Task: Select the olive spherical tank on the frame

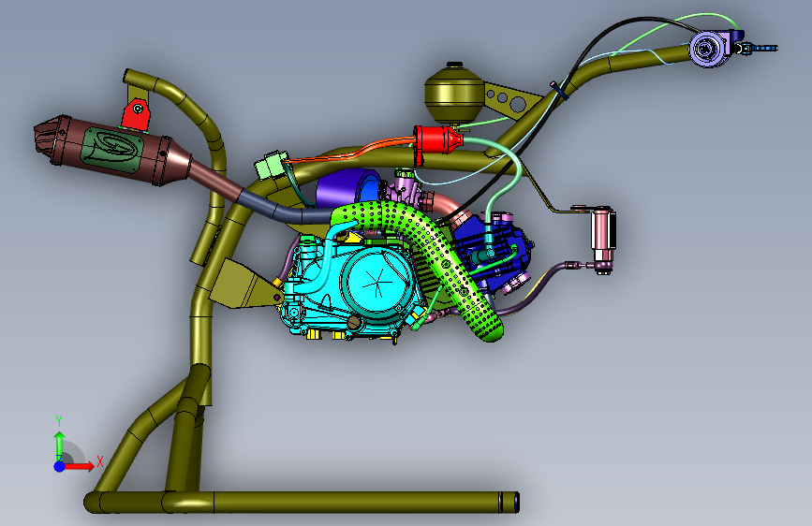Action: click(x=454, y=94)
